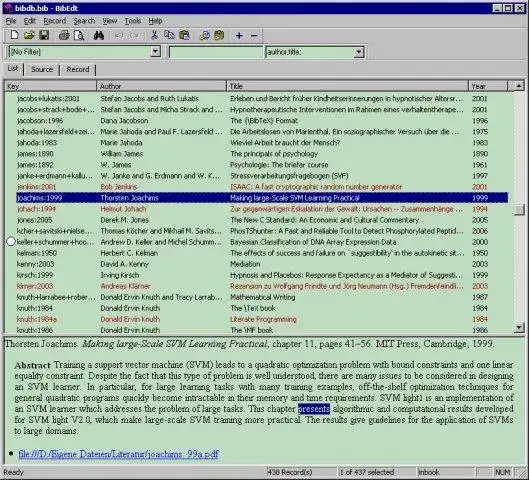Start a search via the binoculars icon
529x480 pixels.
99,35
